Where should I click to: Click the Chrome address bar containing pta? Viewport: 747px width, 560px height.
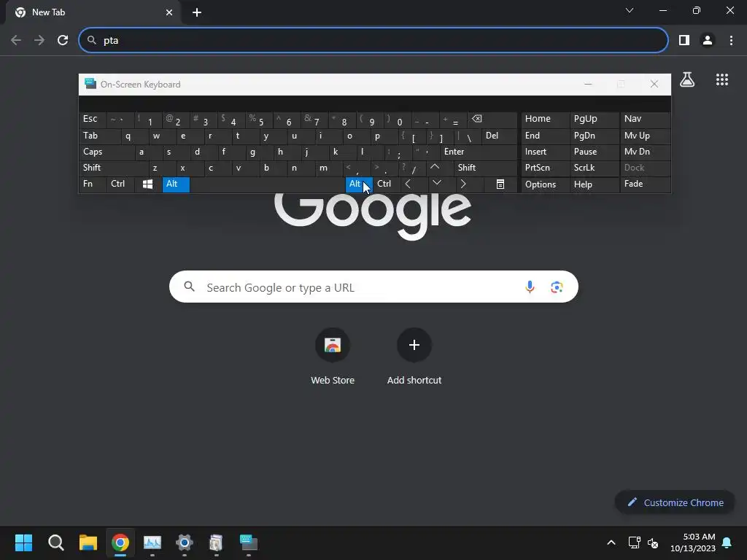point(373,41)
